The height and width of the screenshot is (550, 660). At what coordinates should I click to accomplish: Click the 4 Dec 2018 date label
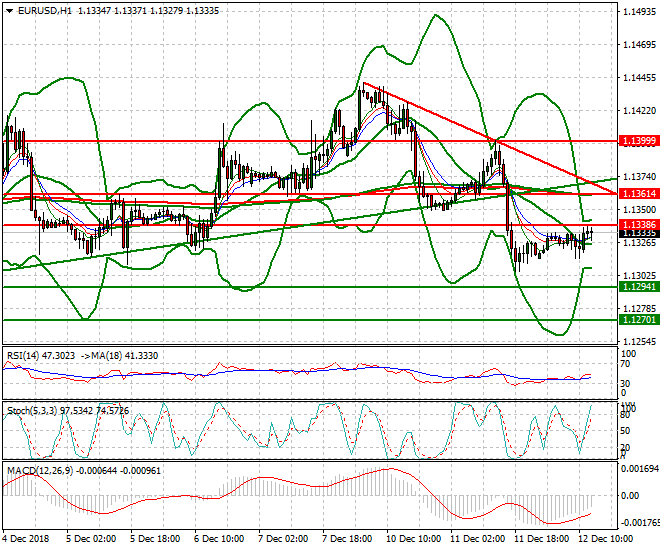coord(27,539)
